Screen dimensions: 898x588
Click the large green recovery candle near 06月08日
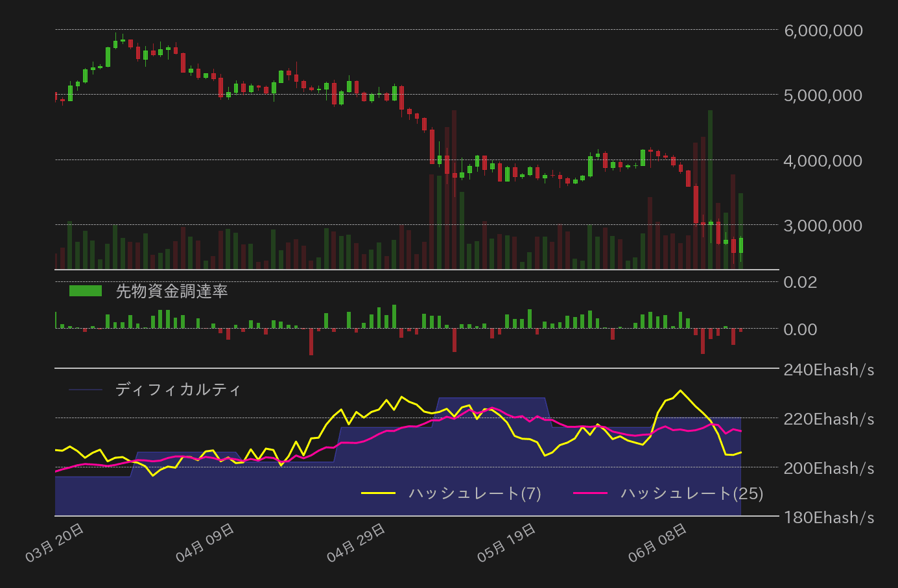(x=709, y=162)
